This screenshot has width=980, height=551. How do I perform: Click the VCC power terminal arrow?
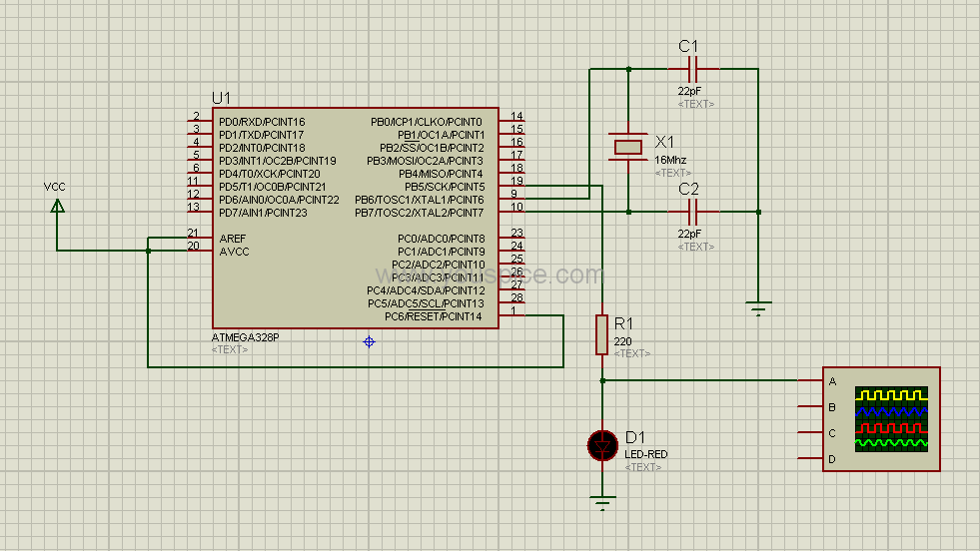point(57,207)
